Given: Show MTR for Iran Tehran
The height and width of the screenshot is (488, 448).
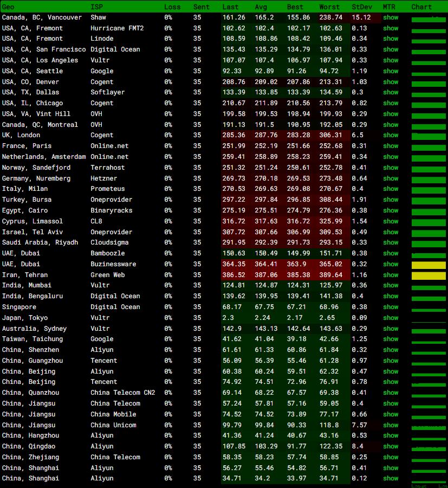Looking at the screenshot, I should [391, 275].
